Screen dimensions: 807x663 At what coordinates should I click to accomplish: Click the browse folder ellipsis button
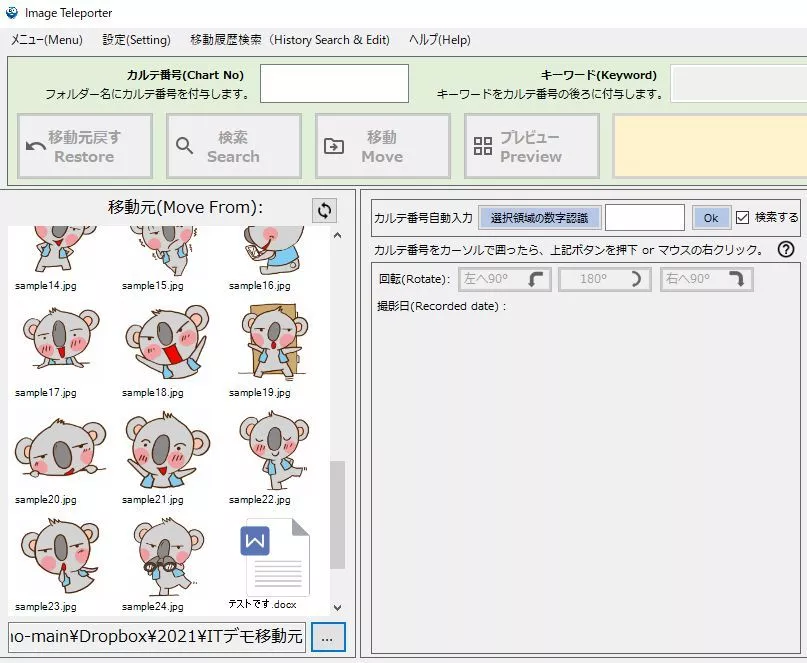pyautogui.click(x=327, y=636)
